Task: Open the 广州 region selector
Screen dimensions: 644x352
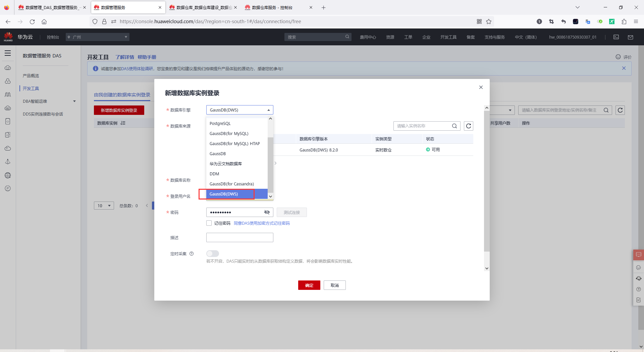Action: (98, 37)
